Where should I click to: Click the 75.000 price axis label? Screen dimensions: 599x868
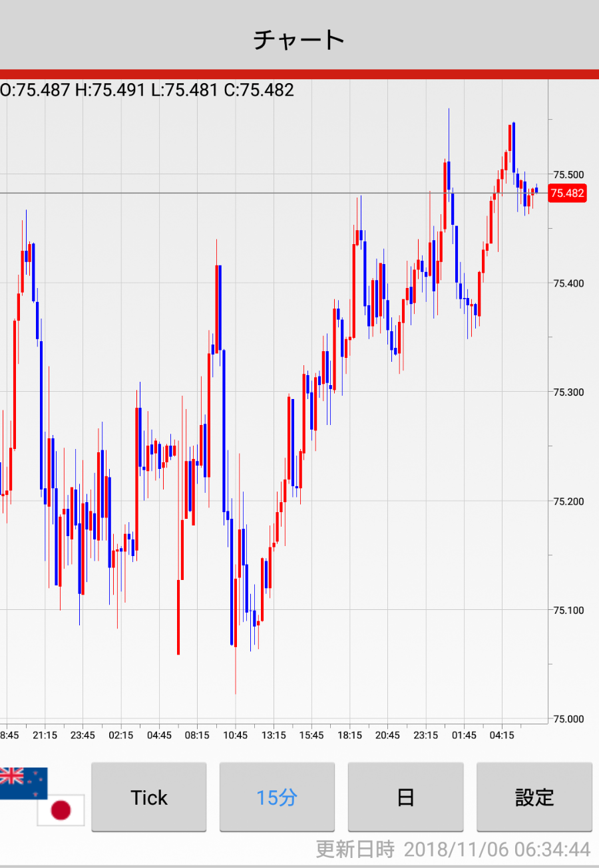pyautogui.click(x=568, y=719)
